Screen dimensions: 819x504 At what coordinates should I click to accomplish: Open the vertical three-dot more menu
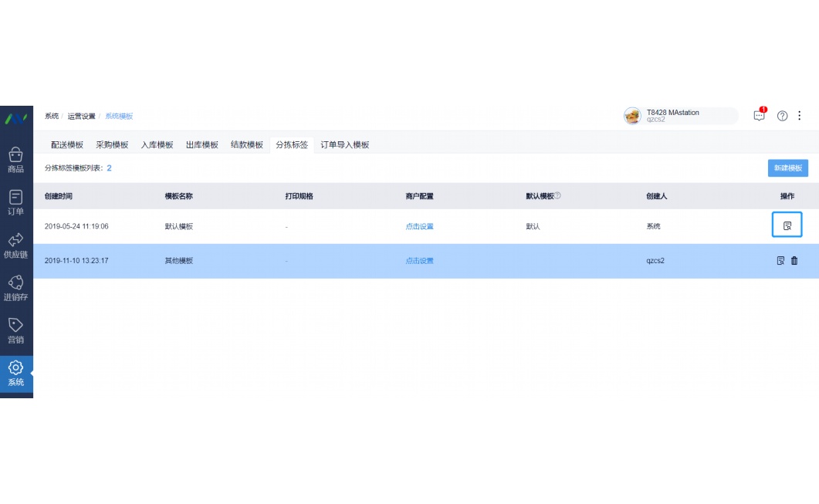point(800,116)
